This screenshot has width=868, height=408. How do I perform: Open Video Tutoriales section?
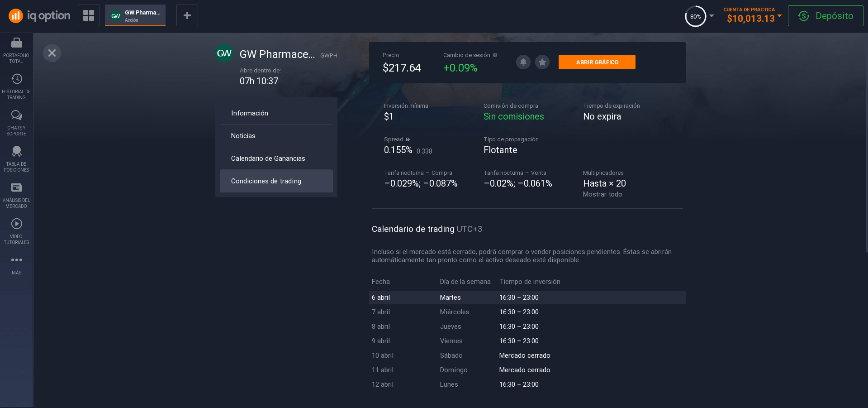(x=16, y=231)
